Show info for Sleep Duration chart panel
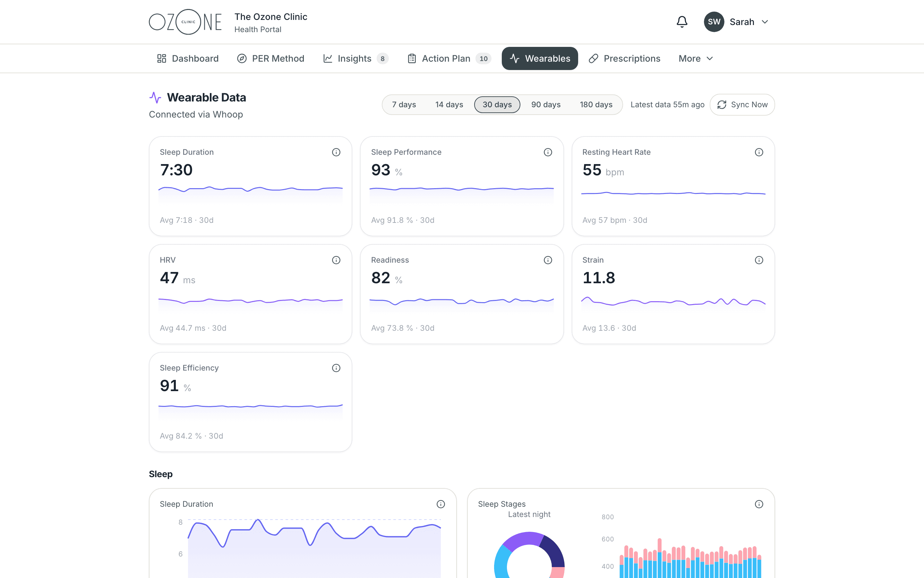924x578 pixels. click(441, 504)
